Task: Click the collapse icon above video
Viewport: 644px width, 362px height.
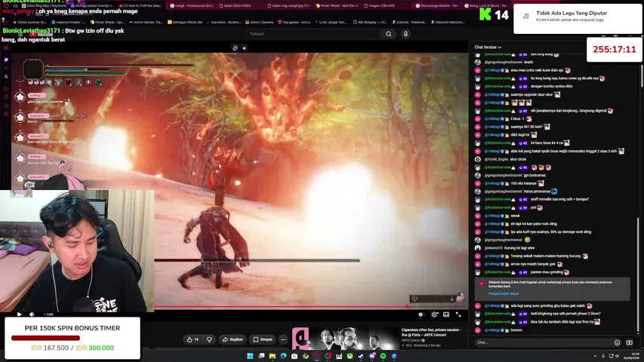Action: (245, 48)
